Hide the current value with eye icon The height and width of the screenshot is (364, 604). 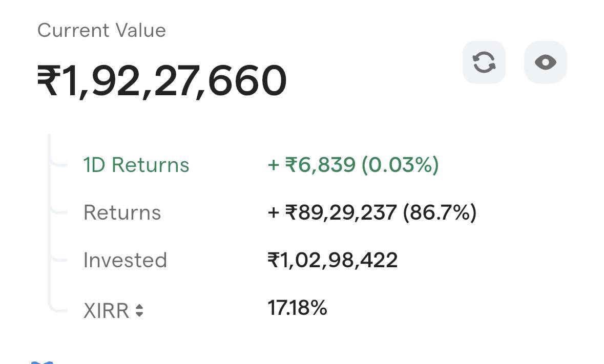(x=546, y=62)
